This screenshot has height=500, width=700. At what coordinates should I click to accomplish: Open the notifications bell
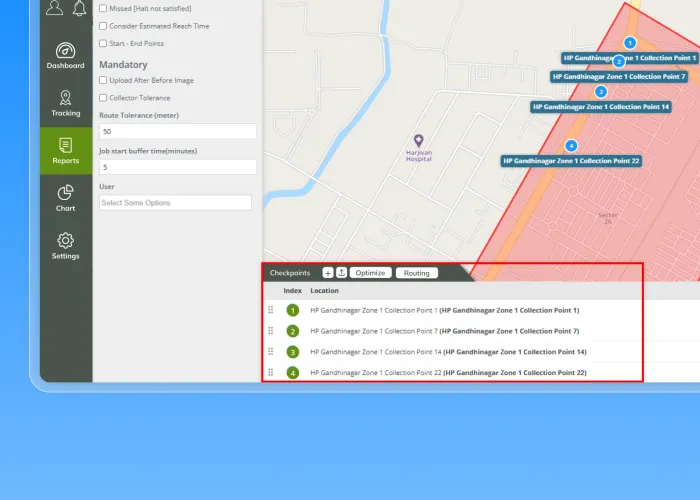pos(79,8)
